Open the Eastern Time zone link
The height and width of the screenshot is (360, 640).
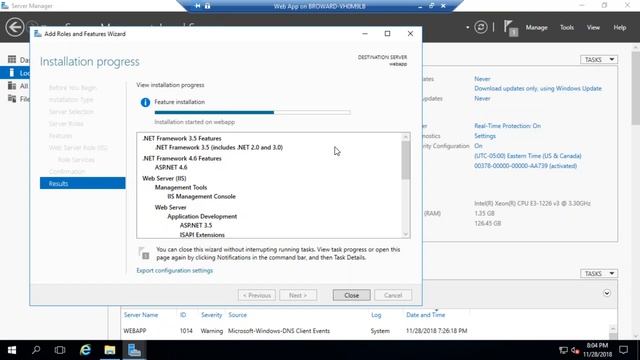pyautogui.click(x=527, y=156)
